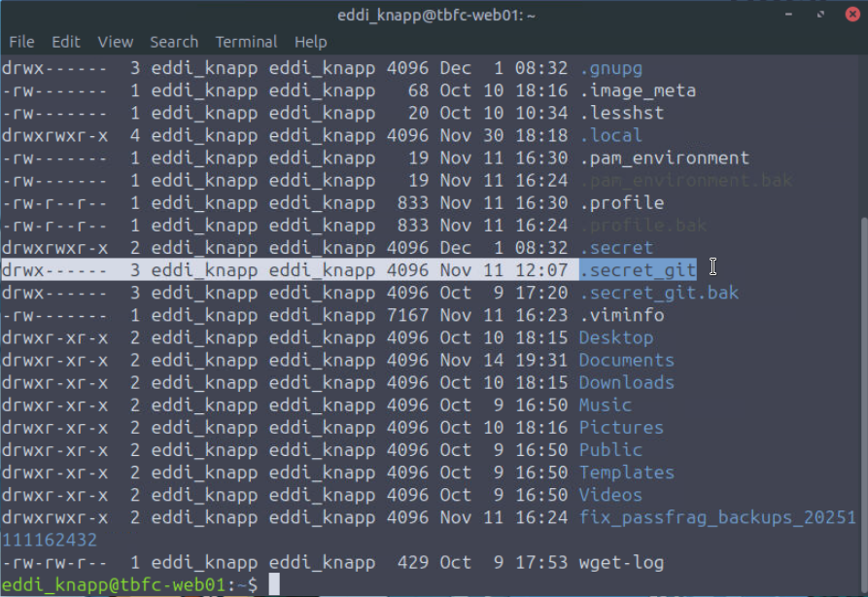Maximize the terminal window
Image resolution: width=868 pixels, height=597 pixels.
tap(821, 15)
